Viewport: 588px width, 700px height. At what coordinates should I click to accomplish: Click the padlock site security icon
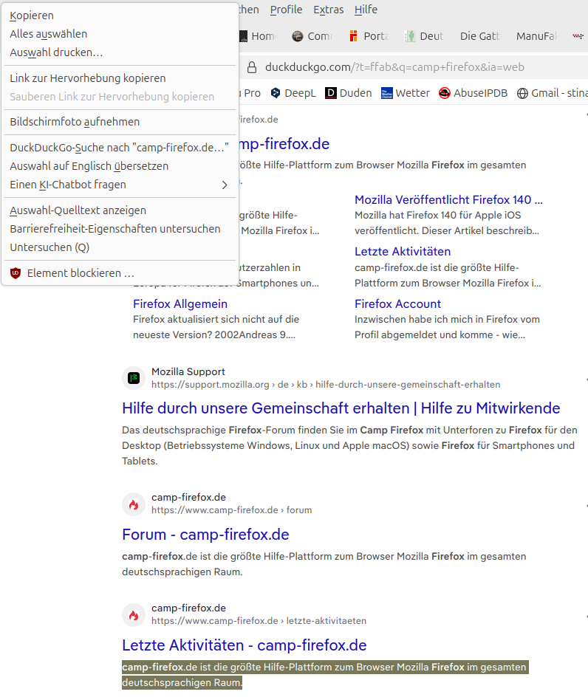252,67
